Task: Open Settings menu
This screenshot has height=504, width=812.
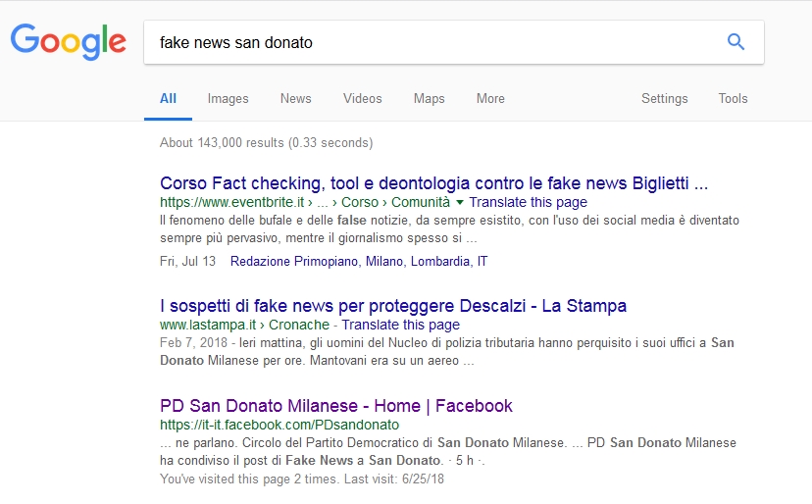Action: 665,98
